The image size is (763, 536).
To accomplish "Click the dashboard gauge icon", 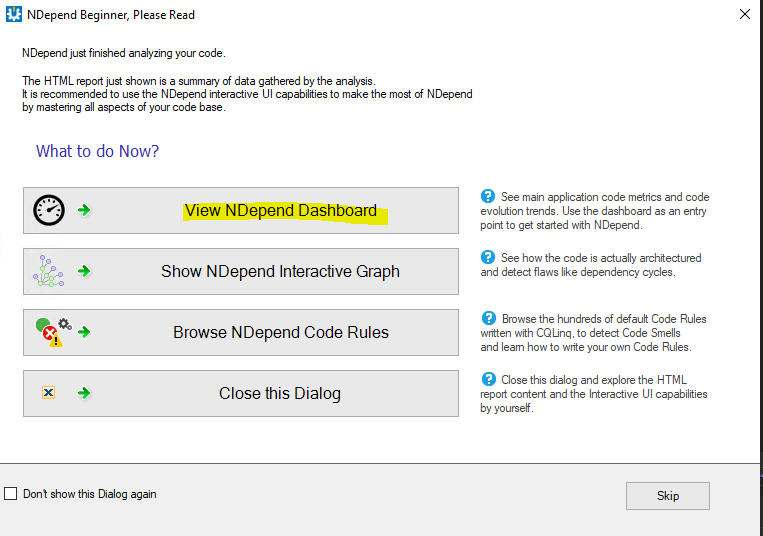I will (49, 210).
